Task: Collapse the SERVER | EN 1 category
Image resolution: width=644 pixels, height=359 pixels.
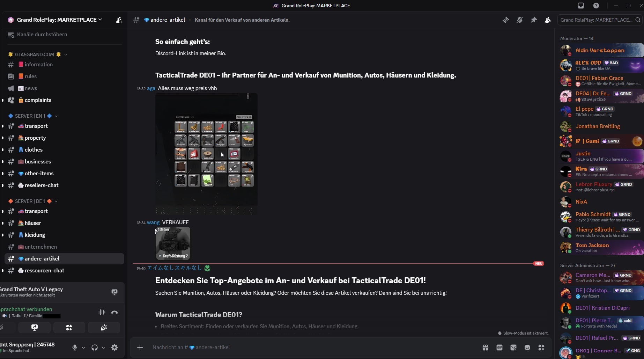Action: (x=33, y=116)
